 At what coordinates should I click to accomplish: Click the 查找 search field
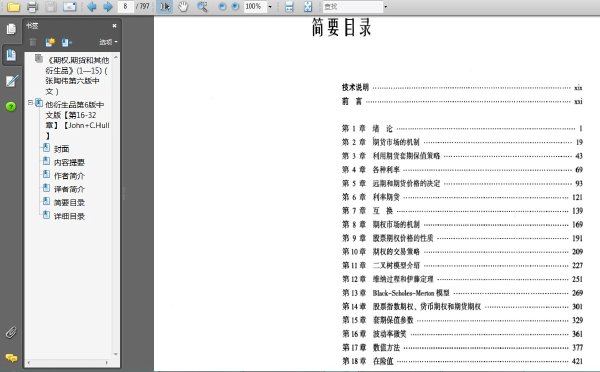(x=352, y=7)
